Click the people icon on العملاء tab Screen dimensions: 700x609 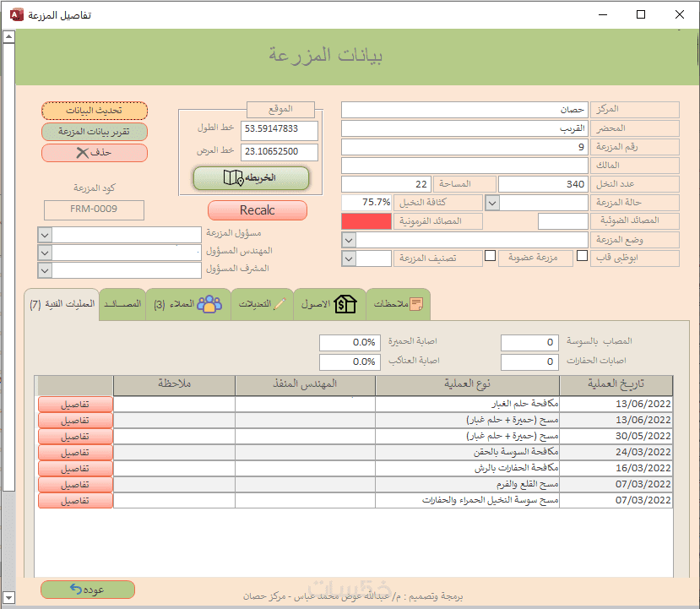(209, 304)
